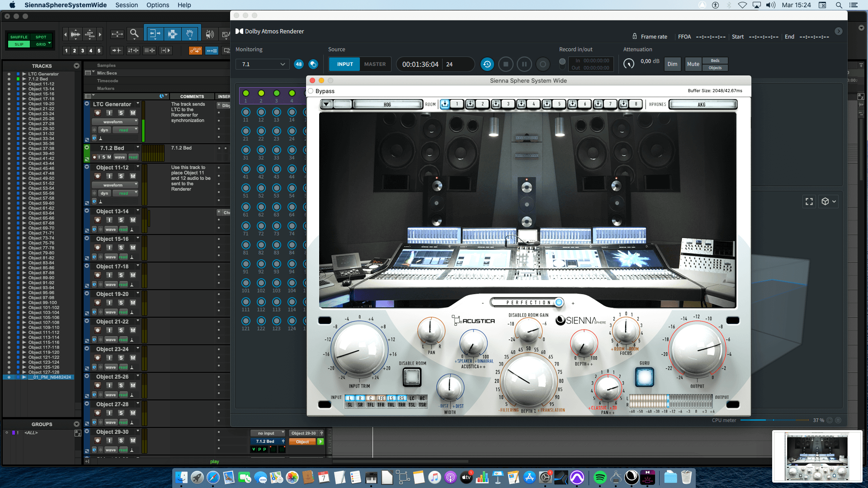Screen dimensions: 868x488
Task: Enable Shuffle edit mode
Action: (x=19, y=37)
